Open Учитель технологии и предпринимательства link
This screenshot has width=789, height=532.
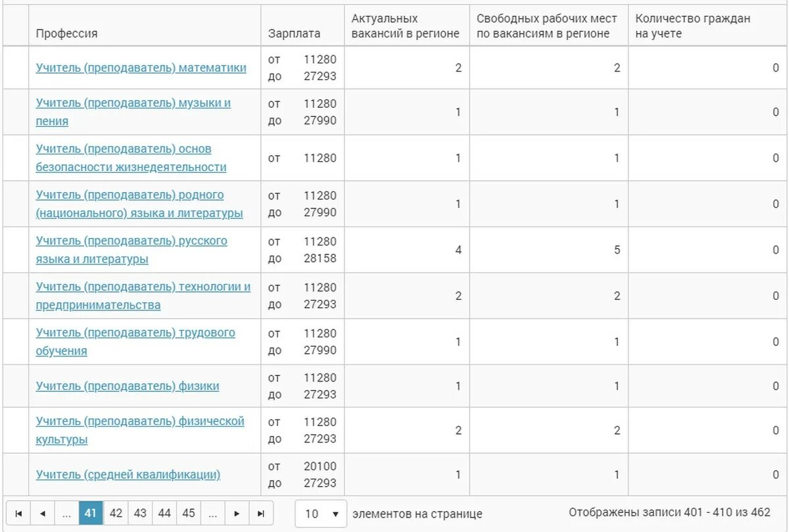pos(143,296)
